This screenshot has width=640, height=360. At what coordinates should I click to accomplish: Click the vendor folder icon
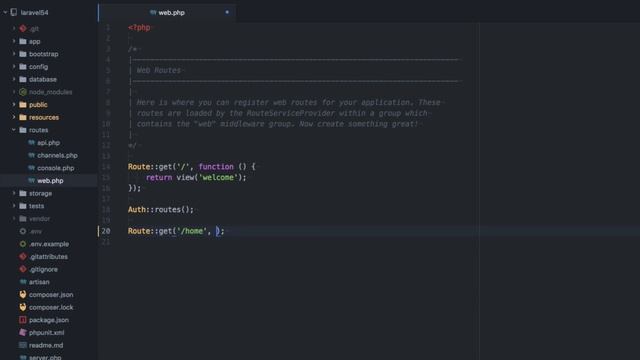23,218
